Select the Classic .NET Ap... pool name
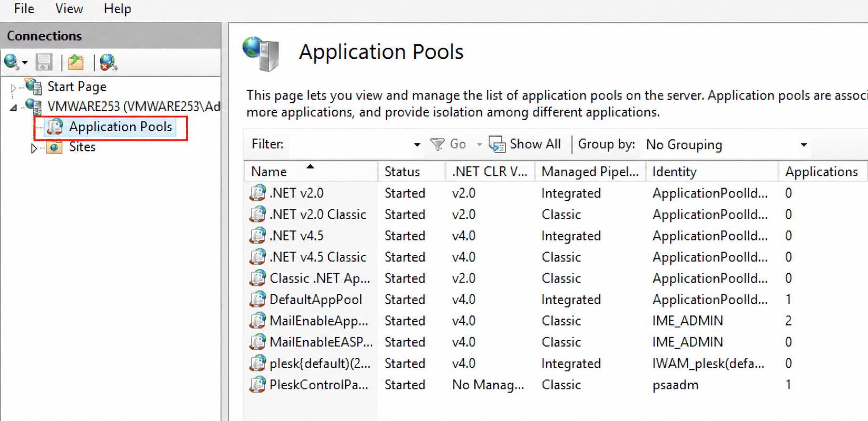868x421 pixels. click(320, 278)
